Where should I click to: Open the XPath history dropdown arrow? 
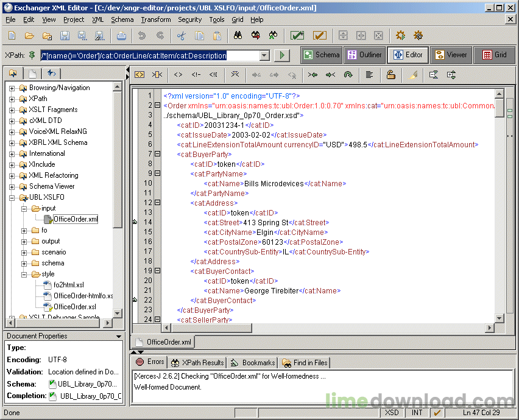[x=264, y=55]
